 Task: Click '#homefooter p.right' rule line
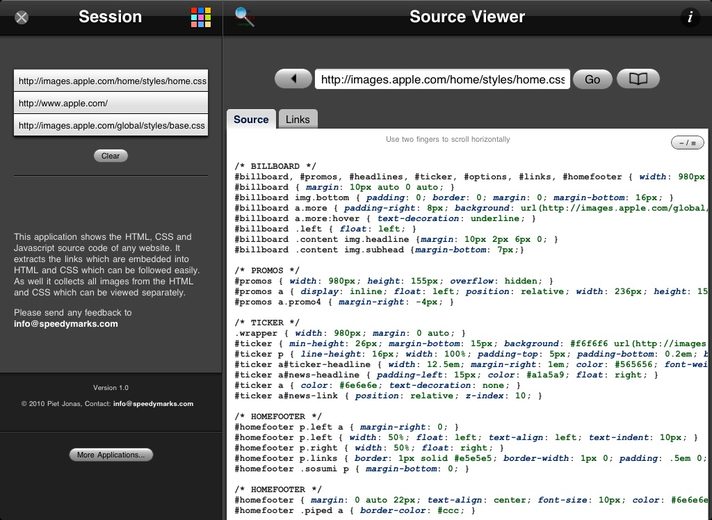(x=369, y=448)
